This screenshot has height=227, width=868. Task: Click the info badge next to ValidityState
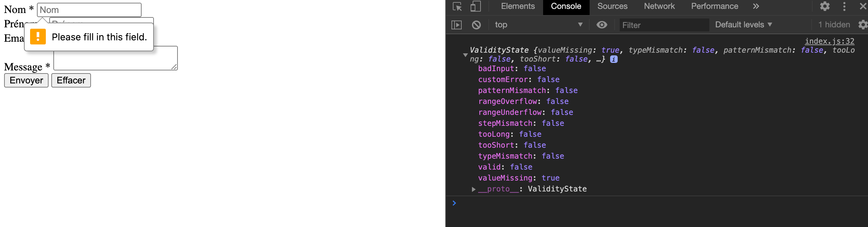[x=614, y=59]
